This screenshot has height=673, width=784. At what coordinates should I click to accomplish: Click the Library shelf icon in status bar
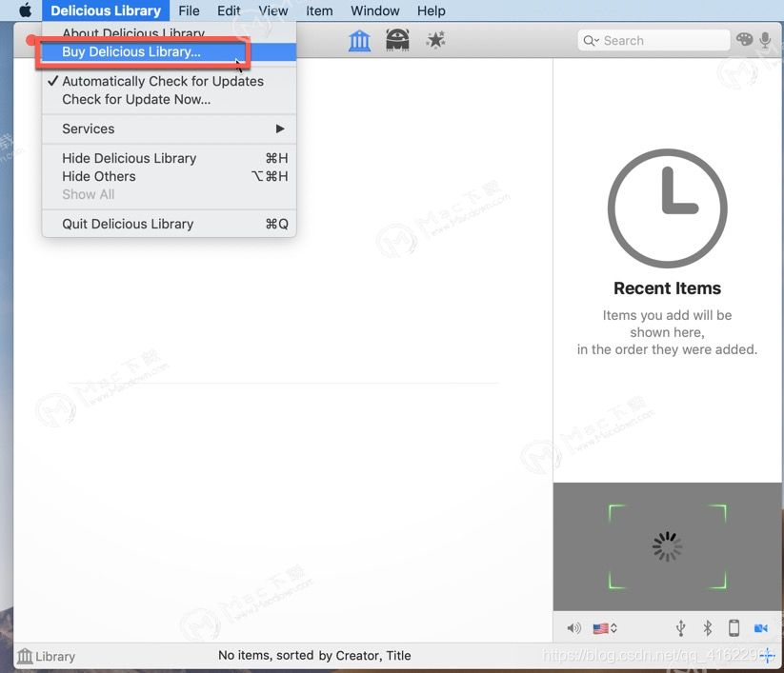tap(25, 656)
